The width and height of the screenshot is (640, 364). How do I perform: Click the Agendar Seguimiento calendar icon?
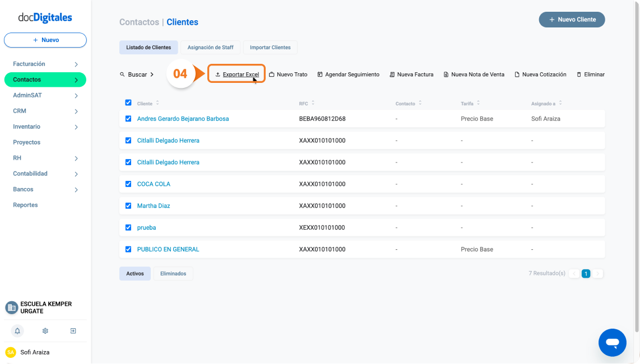320,74
